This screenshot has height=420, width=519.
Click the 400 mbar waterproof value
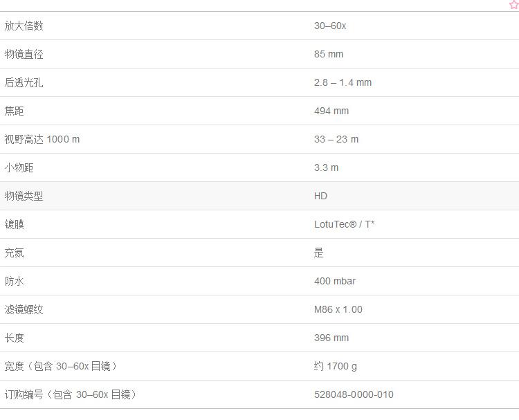click(335, 282)
